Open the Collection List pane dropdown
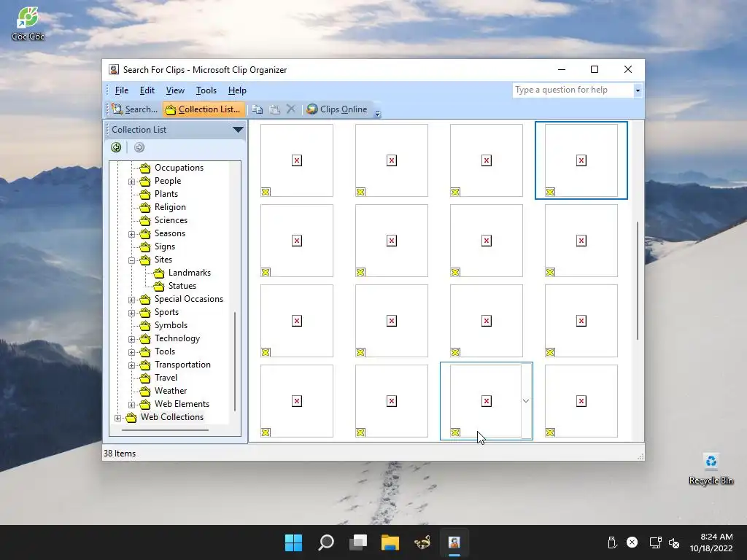 (x=238, y=130)
